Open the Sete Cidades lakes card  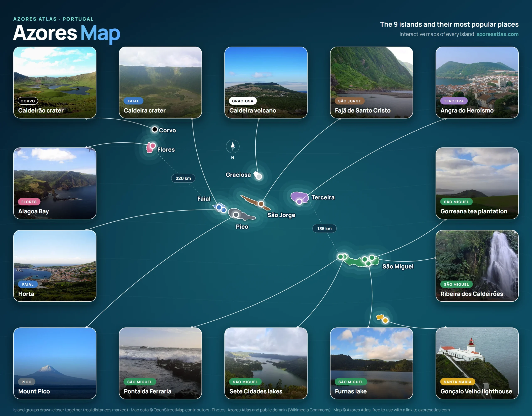pos(266,363)
